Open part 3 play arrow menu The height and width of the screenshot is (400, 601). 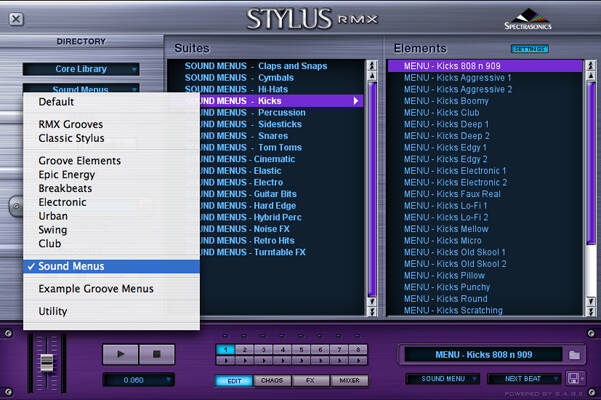tap(264, 361)
